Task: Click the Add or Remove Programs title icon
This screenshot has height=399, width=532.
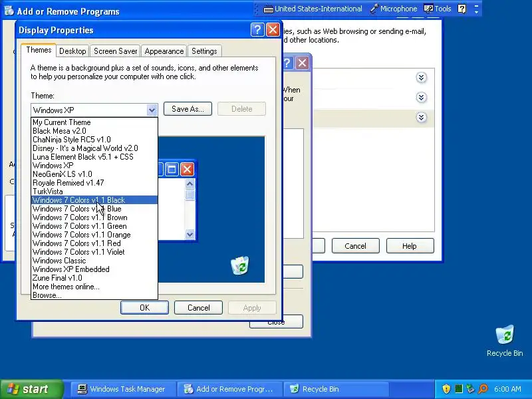Action: pyautogui.click(x=9, y=11)
